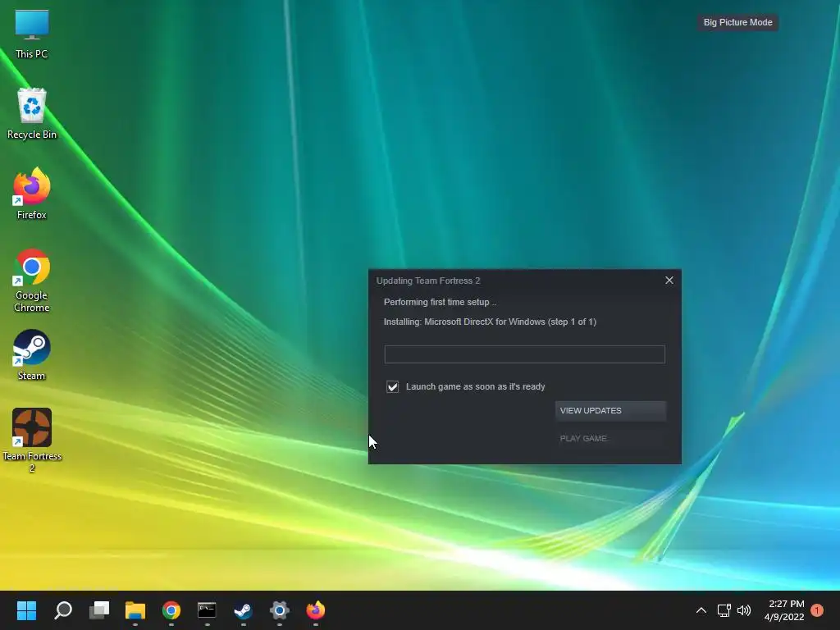Select the Steam desktop shortcut
Screen dimensions: 840x630
point(32,354)
